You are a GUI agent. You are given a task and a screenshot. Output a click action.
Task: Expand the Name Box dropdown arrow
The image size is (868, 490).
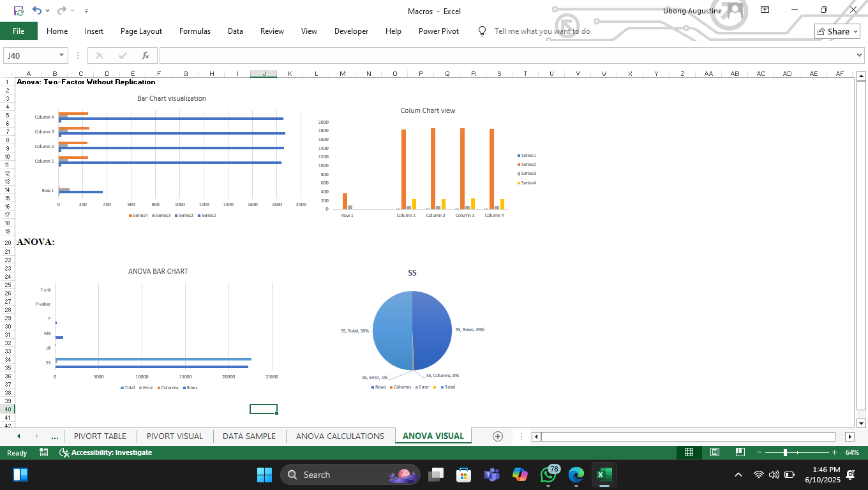[62, 56]
